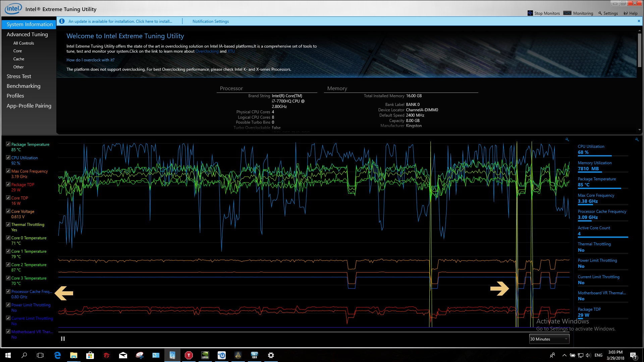Dismiss the update notification bar with the X
The height and width of the screenshot is (362, 644).
pos(639,21)
